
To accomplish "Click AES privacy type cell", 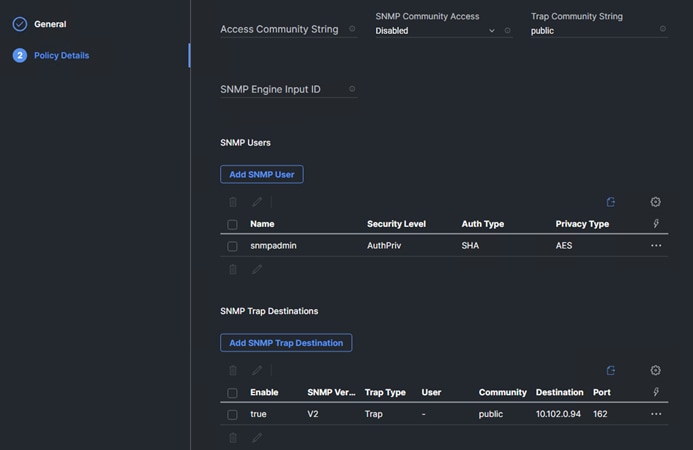I will click(x=564, y=245).
